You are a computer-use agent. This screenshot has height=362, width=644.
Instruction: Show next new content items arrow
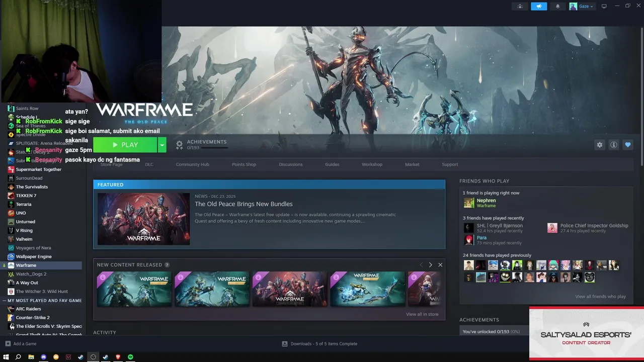click(430, 265)
